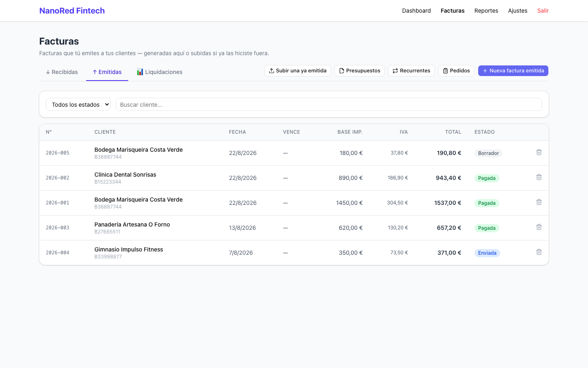The height and width of the screenshot is (368, 588).
Task: Open Reportes in the top navigation
Action: click(486, 11)
